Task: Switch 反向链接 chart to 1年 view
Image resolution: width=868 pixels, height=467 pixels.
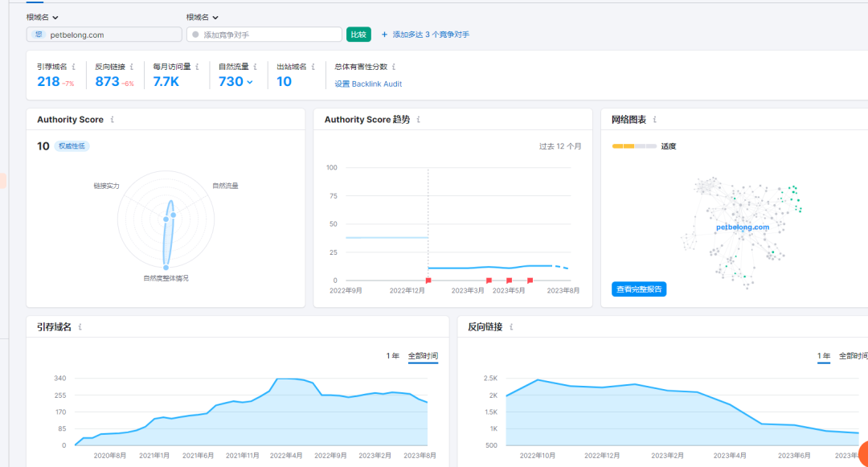Action: 824,356
